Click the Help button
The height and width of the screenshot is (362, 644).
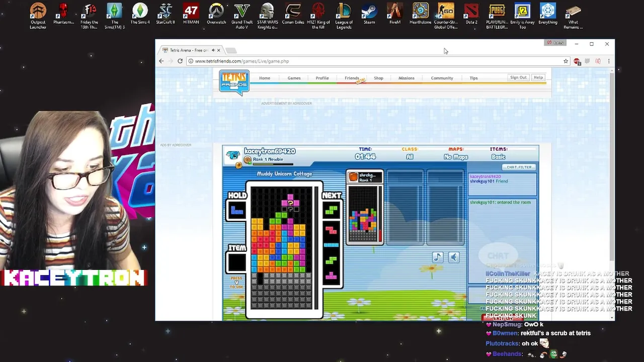pyautogui.click(x=538, y=77)
